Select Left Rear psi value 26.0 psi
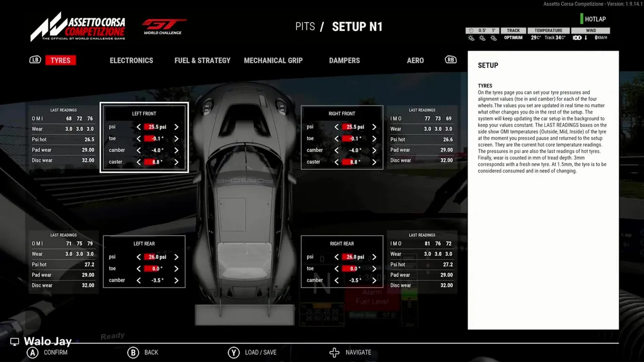The height and width of the screenshot is (362, 644). [157, 257]
